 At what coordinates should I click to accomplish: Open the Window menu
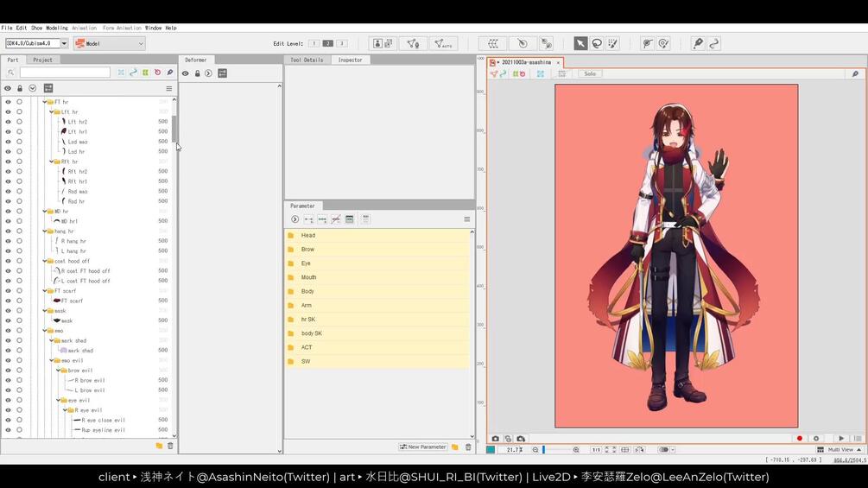click(x=154, y=28)
